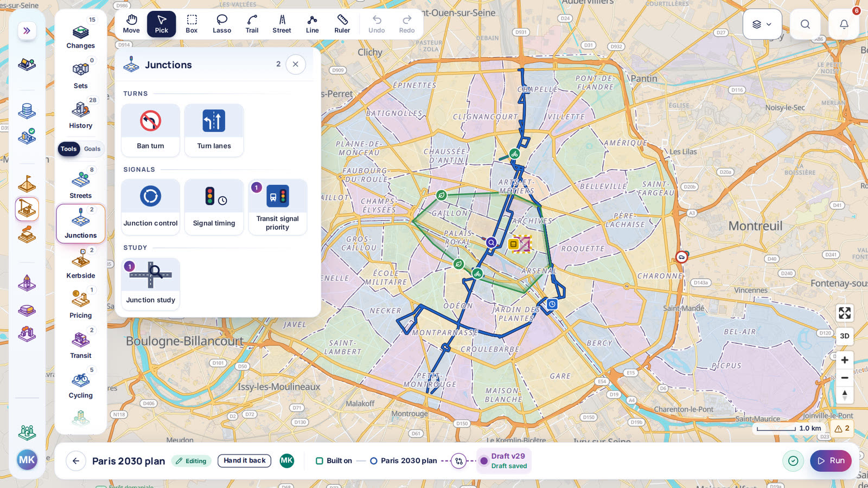This screenshot has width=868, height=488.
Task: Activate the Street tool
Action: [282, 24]
